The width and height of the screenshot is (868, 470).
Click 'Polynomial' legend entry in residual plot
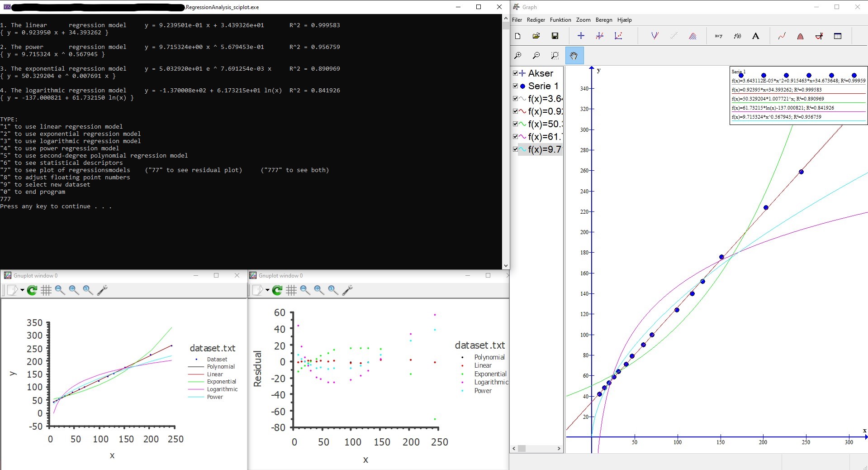(x=489, y=357)
